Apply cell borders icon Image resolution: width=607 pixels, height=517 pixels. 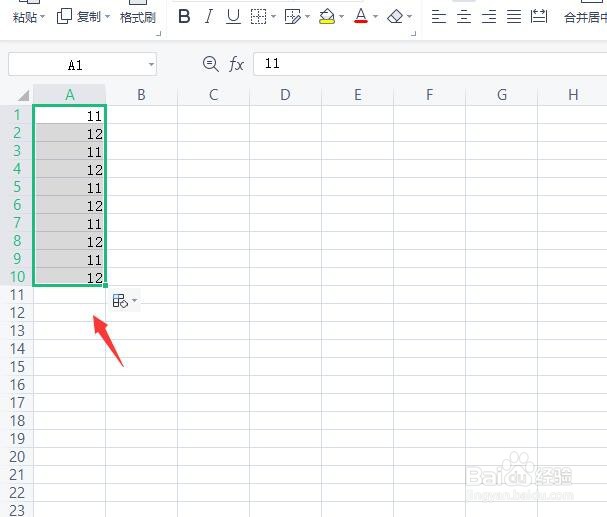(x=258, y=16)
